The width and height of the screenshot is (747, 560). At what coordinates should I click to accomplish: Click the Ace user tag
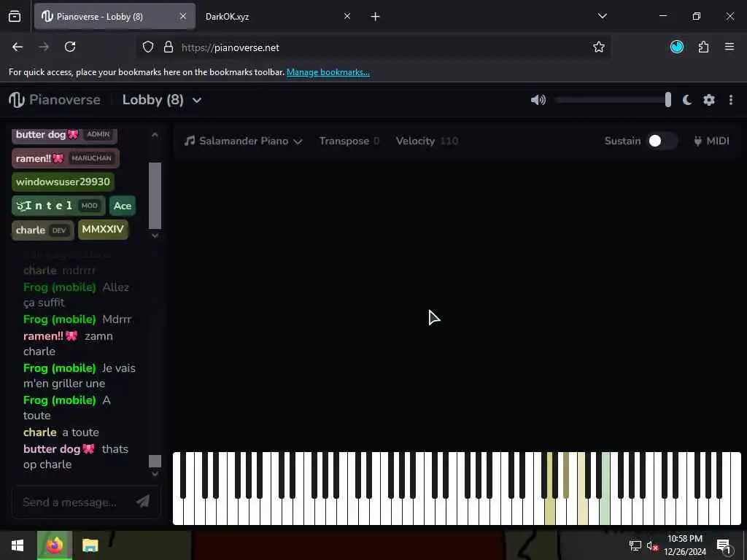(123, 206)
